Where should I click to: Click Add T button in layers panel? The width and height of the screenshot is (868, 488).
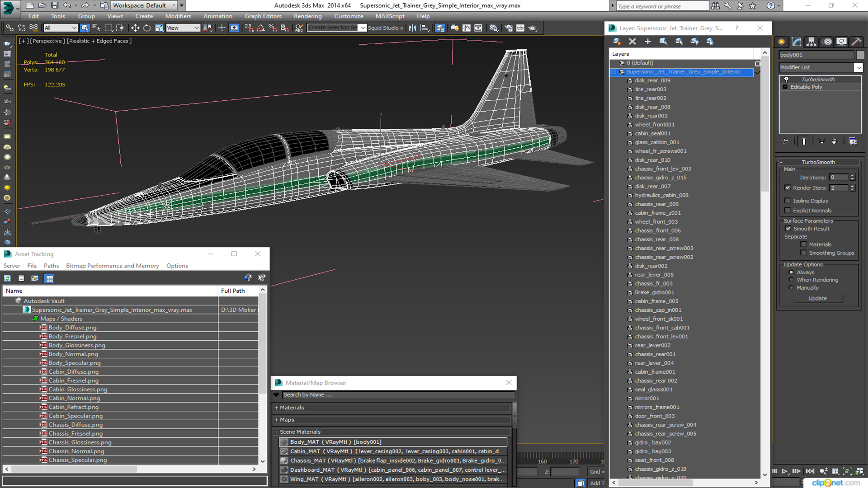596,483
